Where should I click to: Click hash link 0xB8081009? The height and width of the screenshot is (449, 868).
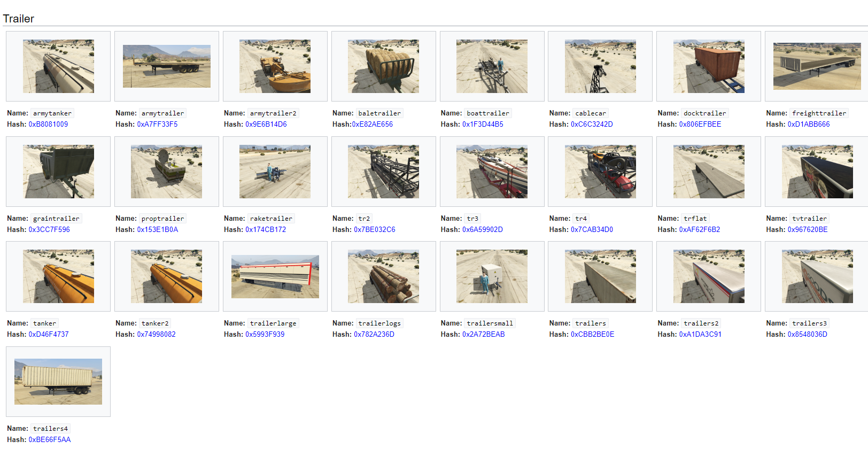coord(48,125)
